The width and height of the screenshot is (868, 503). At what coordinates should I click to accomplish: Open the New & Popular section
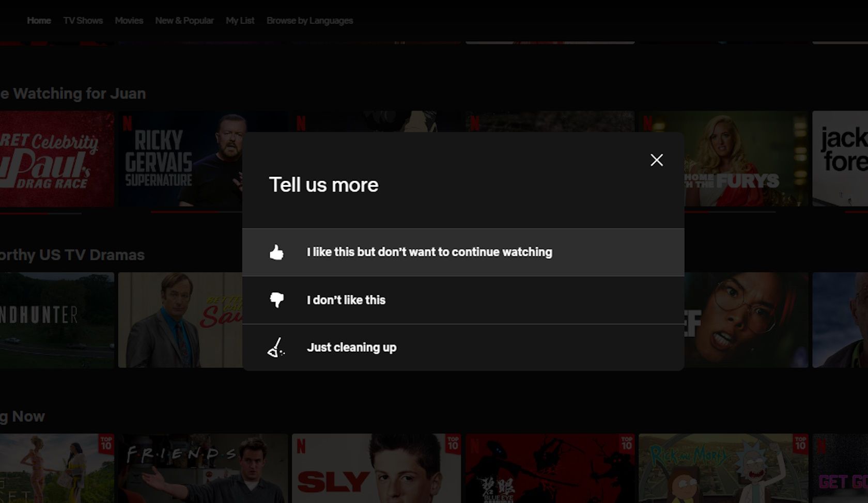[184, 21]
